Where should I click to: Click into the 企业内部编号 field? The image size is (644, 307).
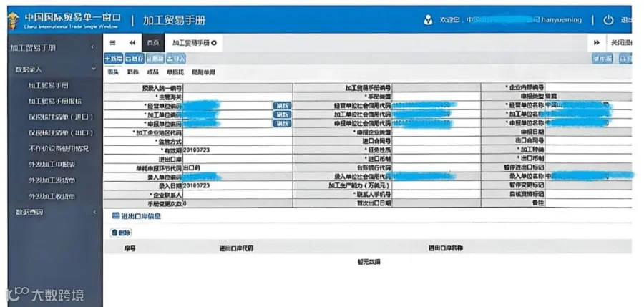click(589, 87)
